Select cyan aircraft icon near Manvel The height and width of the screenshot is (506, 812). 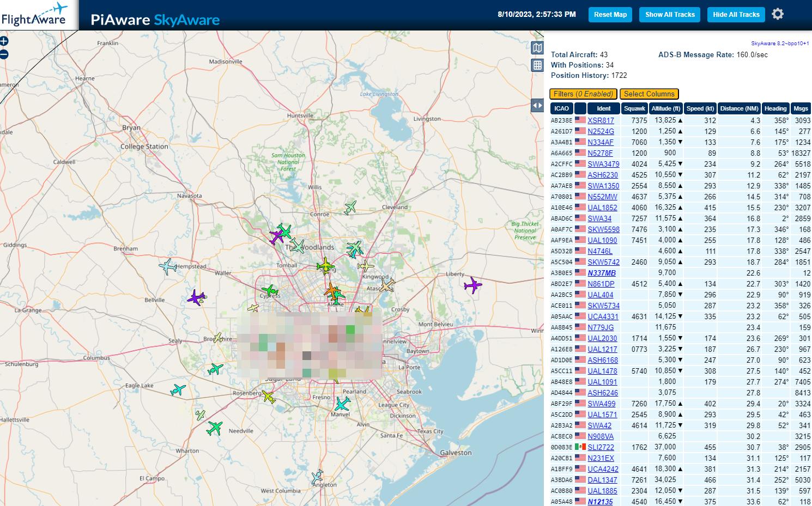pyautogui.click(x=342, y=404)
